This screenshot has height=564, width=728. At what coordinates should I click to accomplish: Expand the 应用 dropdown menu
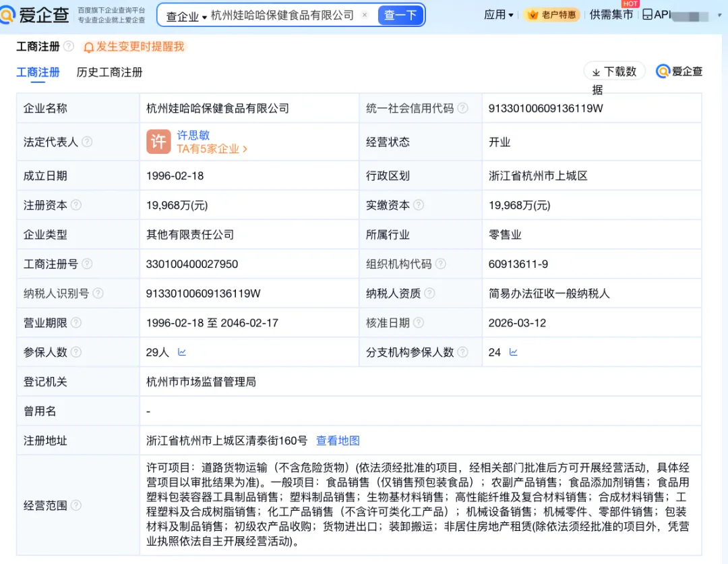click(x=499, y=15)
